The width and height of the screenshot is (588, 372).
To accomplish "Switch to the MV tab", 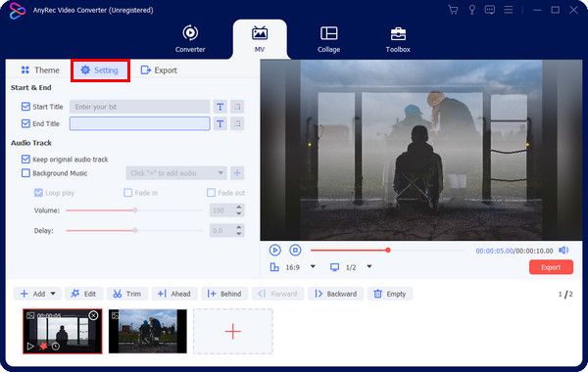I will click(x=260, y=39).
